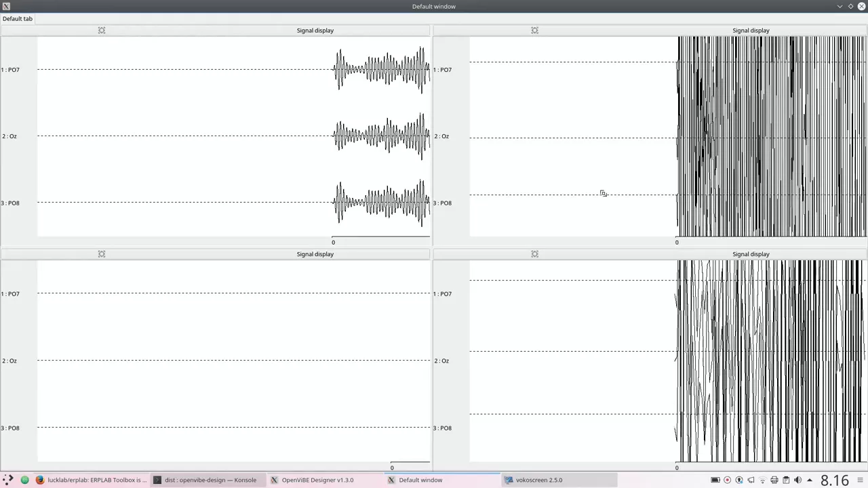868x488 pixels.
Task: Open the KDE application launcher
Action: pos(8,480)
